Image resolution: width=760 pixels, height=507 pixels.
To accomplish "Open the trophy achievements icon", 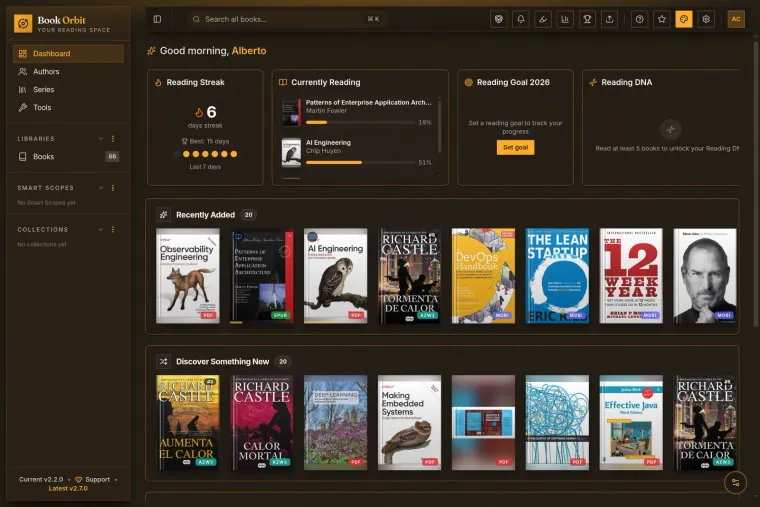I will pyautogui.click(x=587, y=19).
